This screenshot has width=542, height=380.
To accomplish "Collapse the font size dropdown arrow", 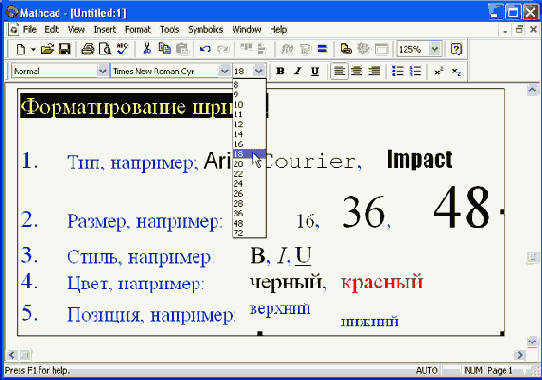I will [x=259, y=71].
